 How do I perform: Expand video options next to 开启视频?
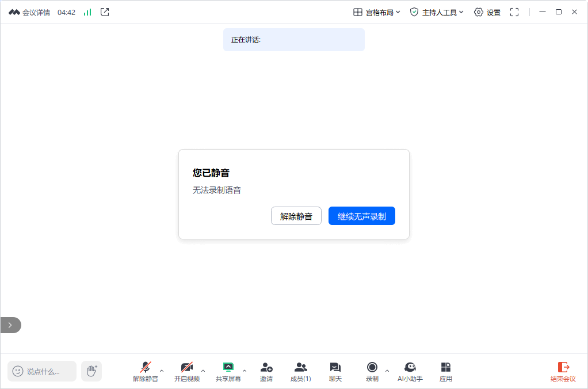tap(203, 371)
